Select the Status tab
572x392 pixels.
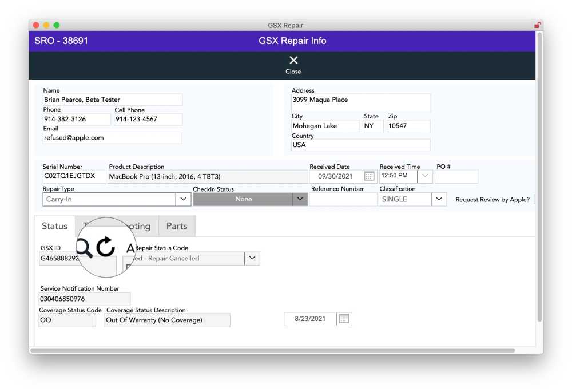pos(54,226)
